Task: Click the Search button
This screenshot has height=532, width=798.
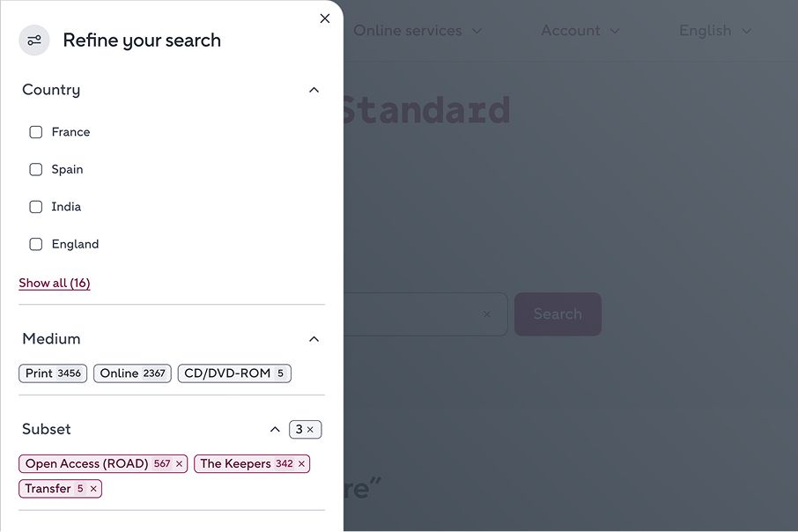Action: [x=558, y=314]
